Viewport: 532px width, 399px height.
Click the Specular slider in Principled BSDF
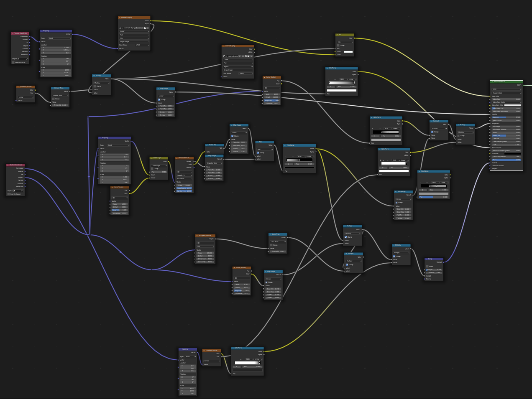[x=506, y=117]
